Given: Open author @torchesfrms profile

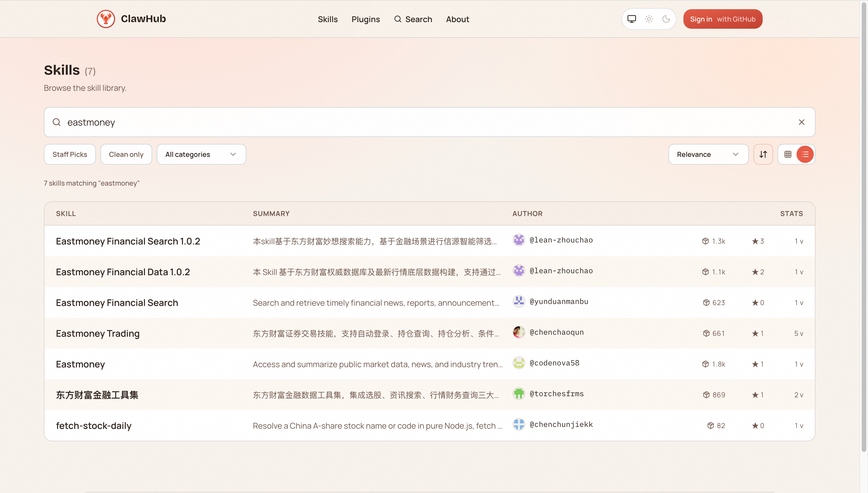Looking at the screenshot, I should pyautogui.click(x=557, y=394).
